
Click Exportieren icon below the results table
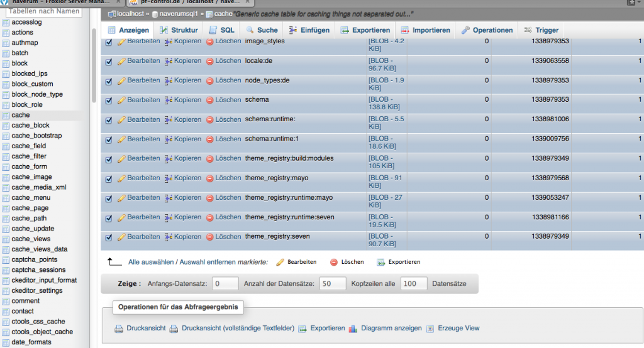380,262
